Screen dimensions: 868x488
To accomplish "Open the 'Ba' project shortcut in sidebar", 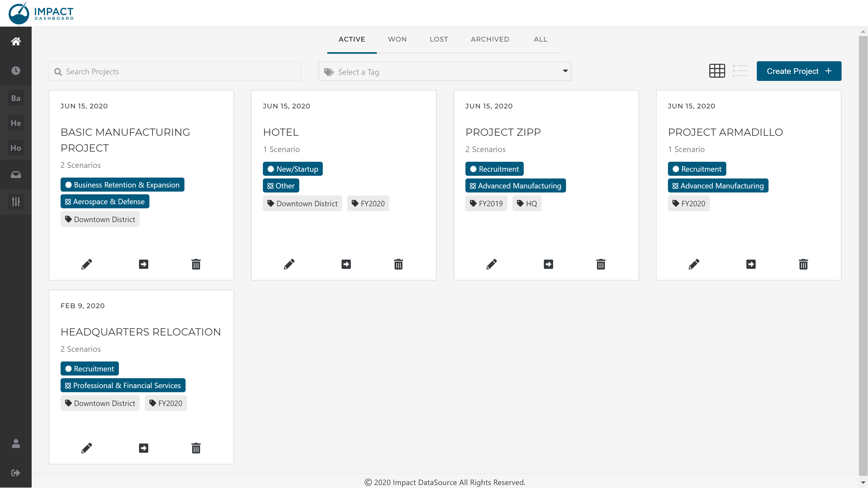I will click(16, 98).
